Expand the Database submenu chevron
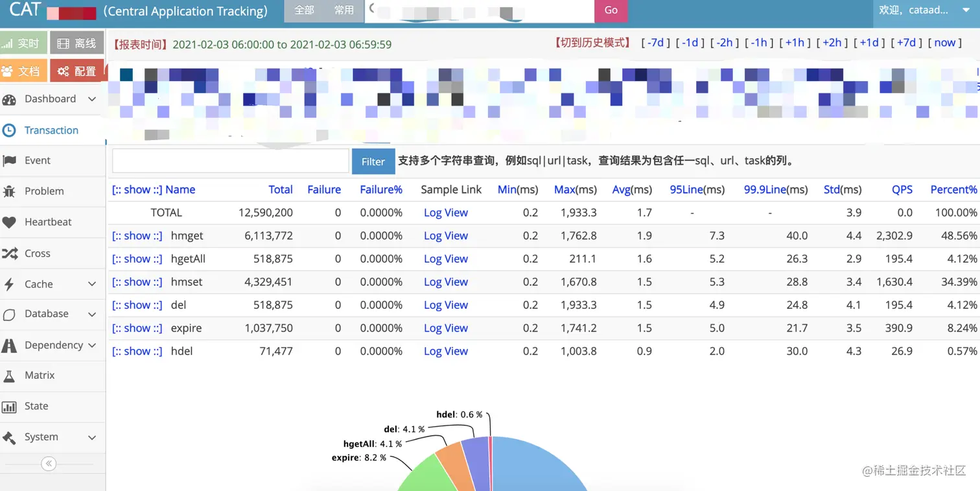The image size is (980, 491). pos(92,315)
